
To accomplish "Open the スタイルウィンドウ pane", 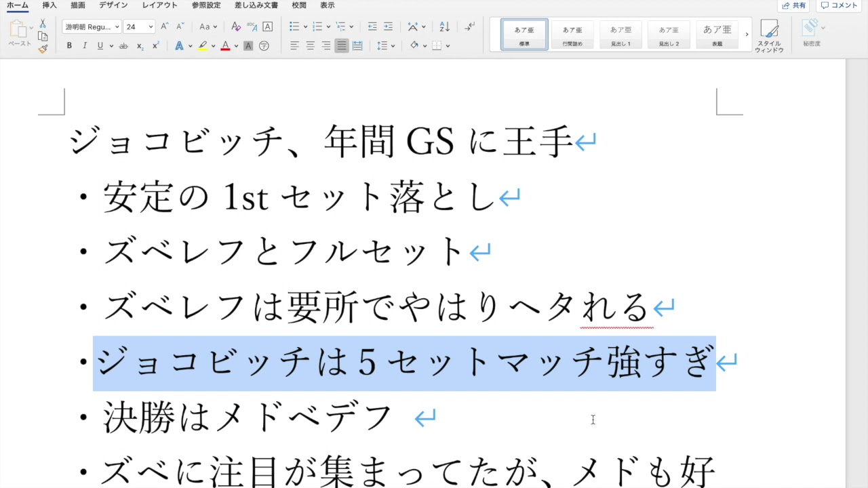I will coord(769,35).
